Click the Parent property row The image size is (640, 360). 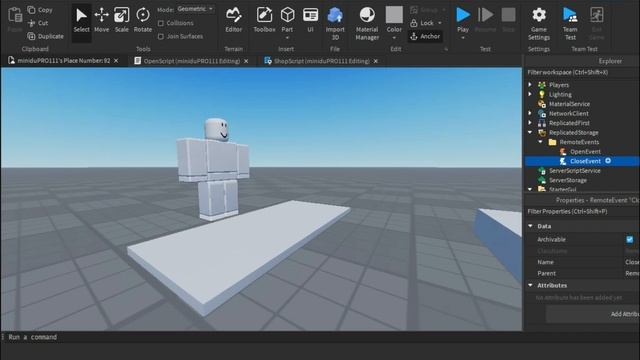[x=583, y=273]
